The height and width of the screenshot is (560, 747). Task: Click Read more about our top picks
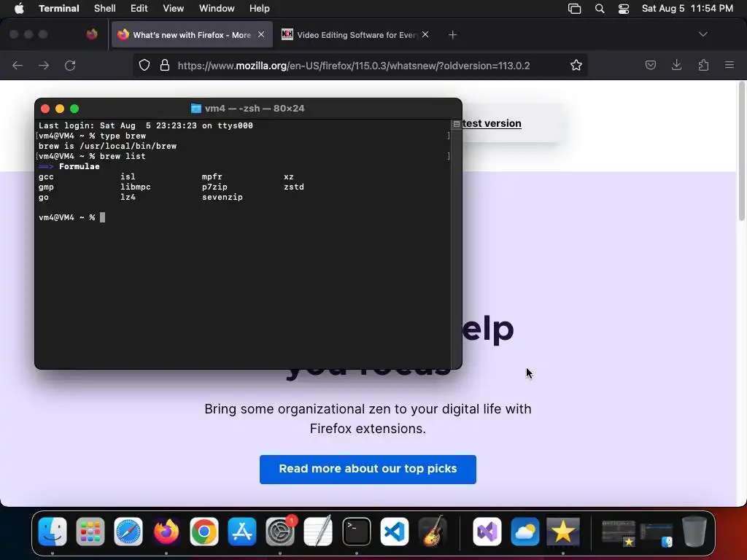368,469
